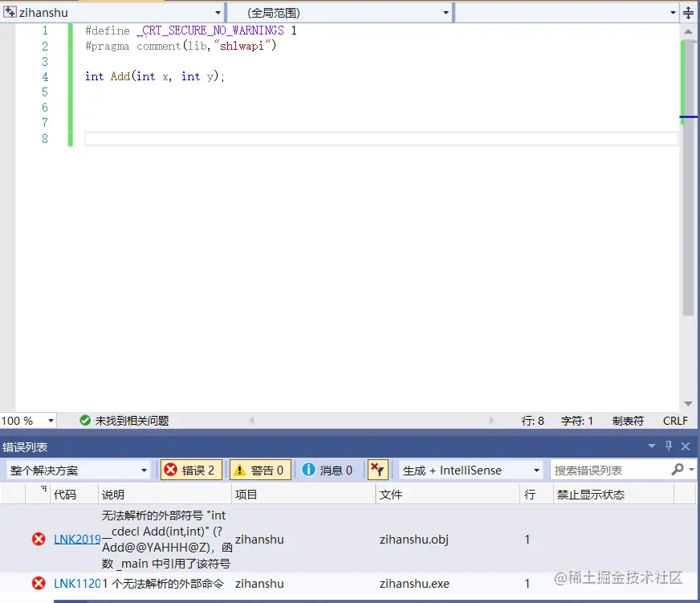Click the _CRT_SECURE_NO_WARNINGS macro in line 1

click(x=210, y=31)
